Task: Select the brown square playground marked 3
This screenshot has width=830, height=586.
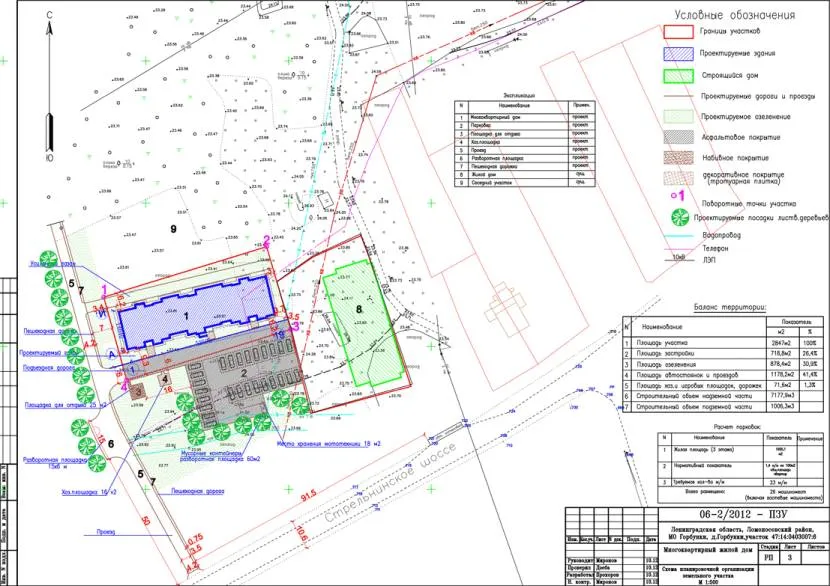Action: click(x=139, y=391)
